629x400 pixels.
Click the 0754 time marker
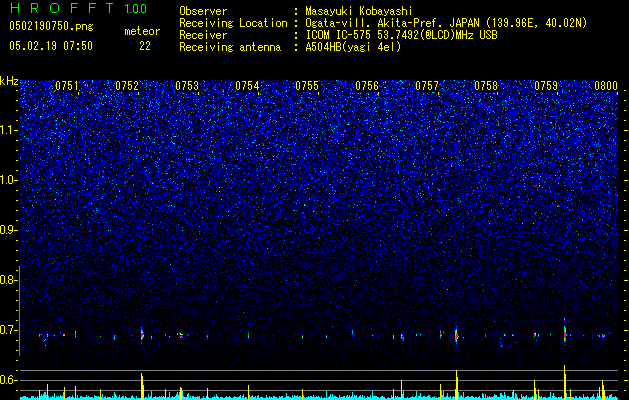tap(247, 86)
